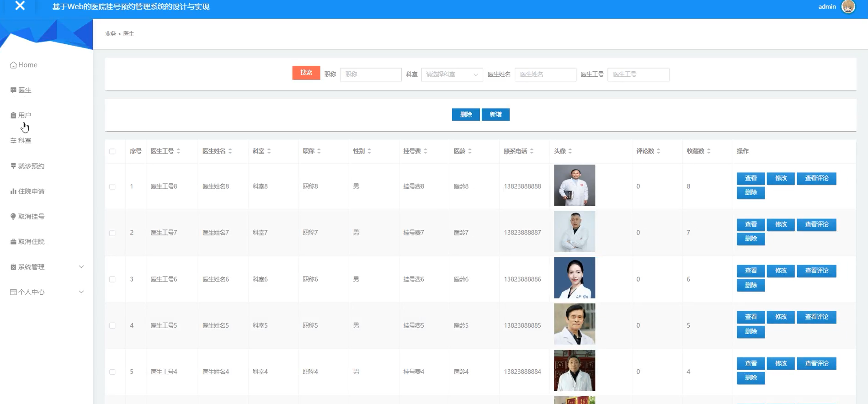868x404 pixels.
Task: Click the X collapse icon in header
Action: click(x=20, y=6)
